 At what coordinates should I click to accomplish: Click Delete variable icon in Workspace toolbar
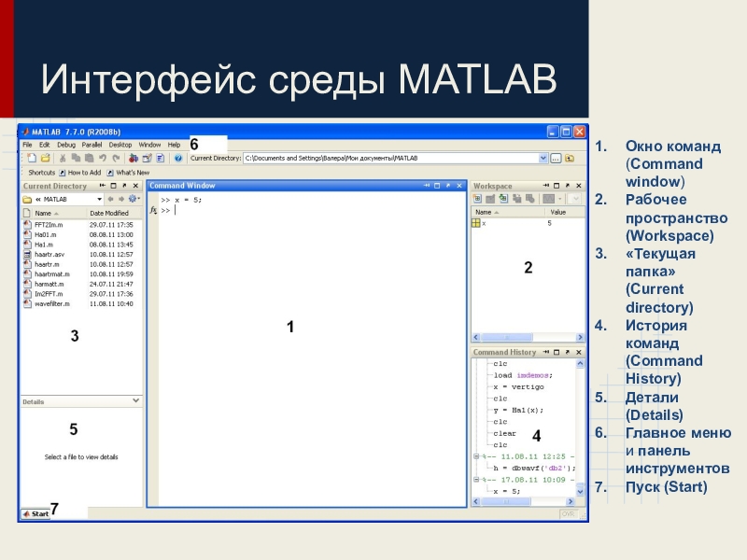[x=529, y=199]
